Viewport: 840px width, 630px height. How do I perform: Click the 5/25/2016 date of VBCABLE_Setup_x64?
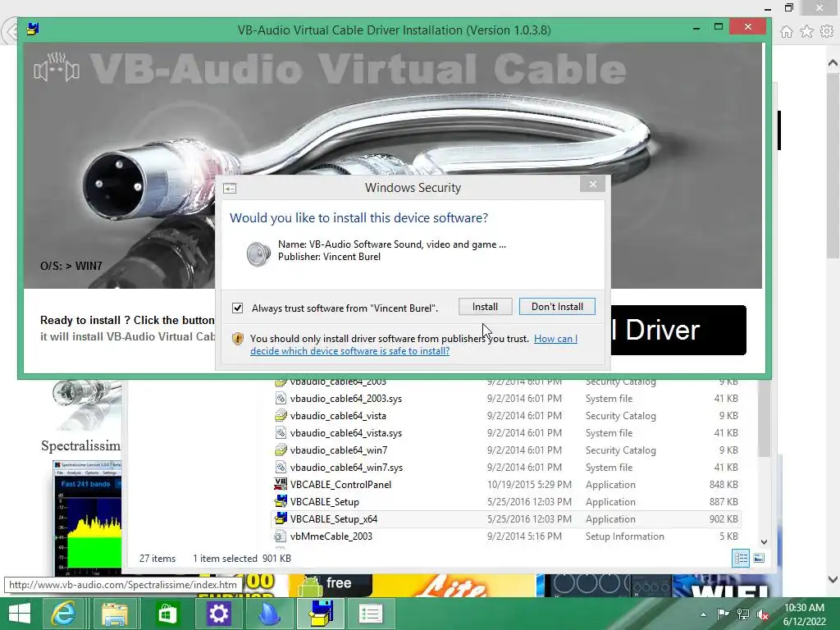529,518
